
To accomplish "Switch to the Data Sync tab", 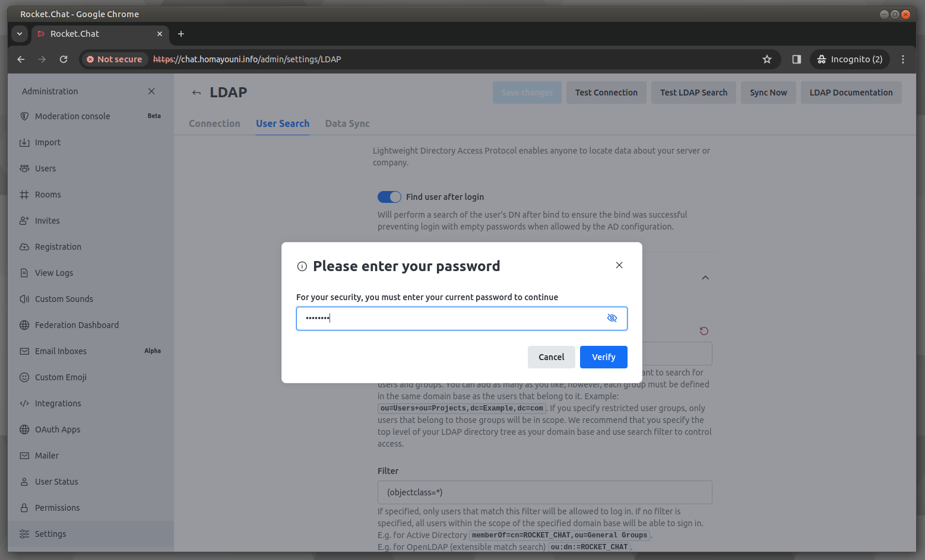I will (x=347, y=123).
